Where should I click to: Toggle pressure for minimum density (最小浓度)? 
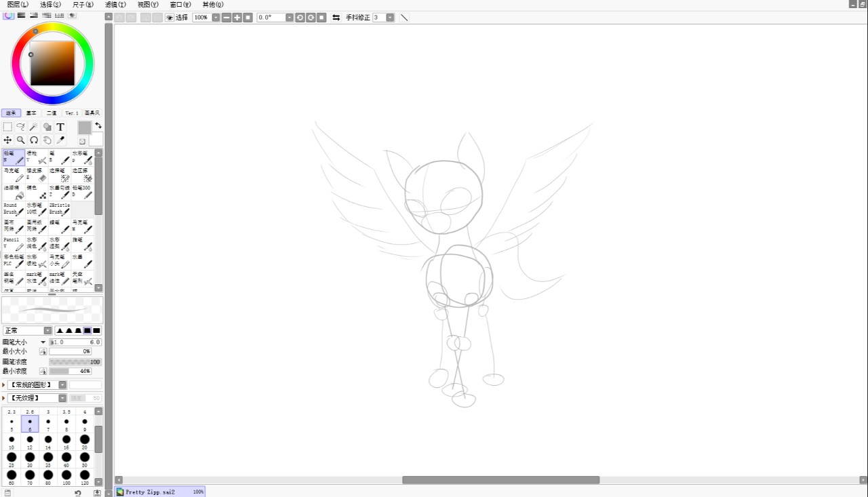(x=43, y=372)
